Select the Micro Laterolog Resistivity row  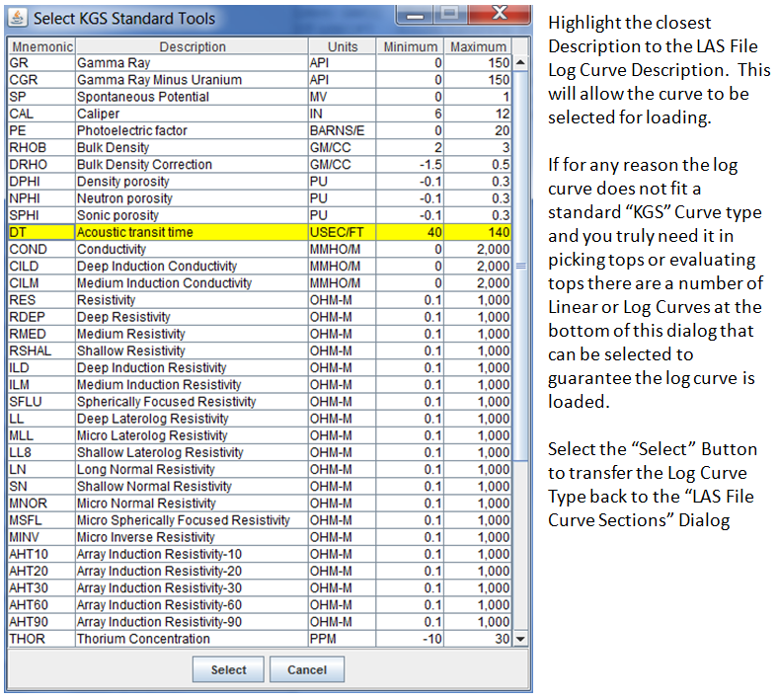tap(260, 435)
